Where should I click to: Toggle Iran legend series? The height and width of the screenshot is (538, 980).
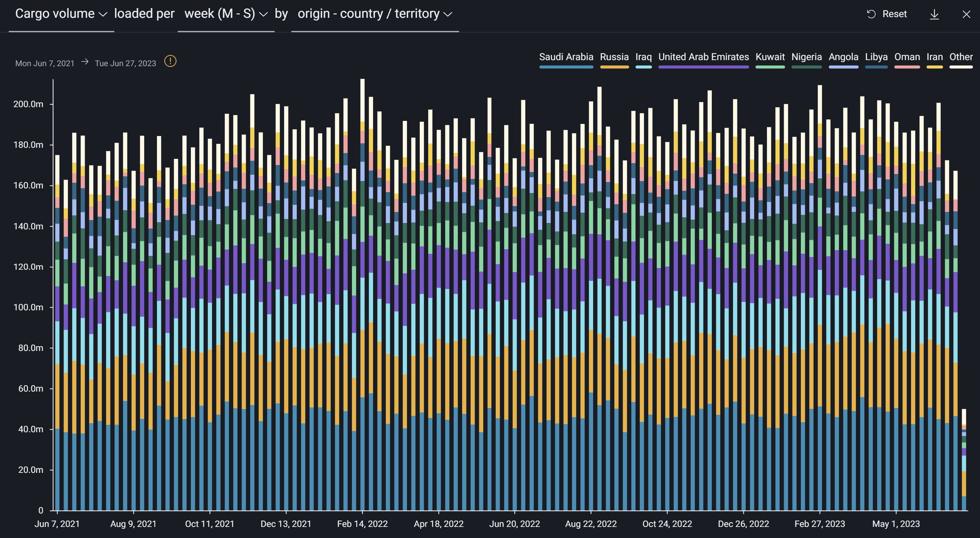(x=934, y=60)
